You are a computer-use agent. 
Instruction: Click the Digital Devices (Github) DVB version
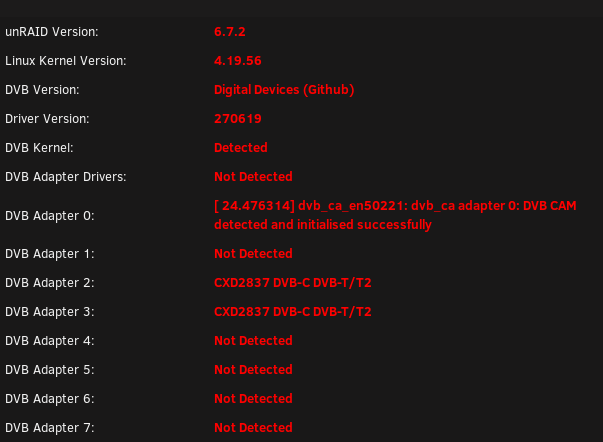284,90
